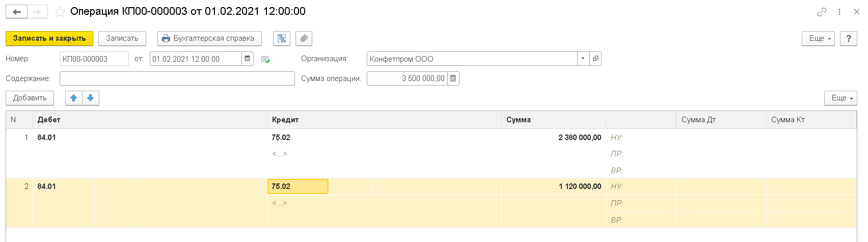Expand the Организация dropdown list

click(583, 59)
